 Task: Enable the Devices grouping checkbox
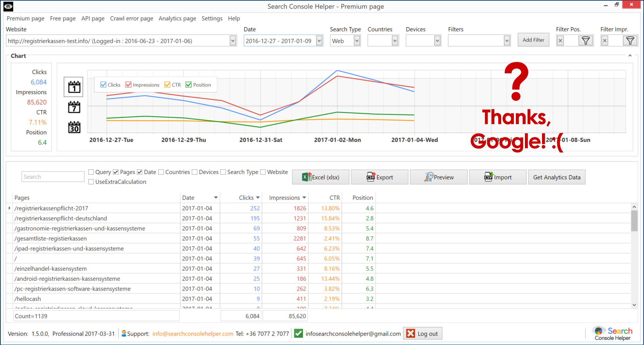195,172
